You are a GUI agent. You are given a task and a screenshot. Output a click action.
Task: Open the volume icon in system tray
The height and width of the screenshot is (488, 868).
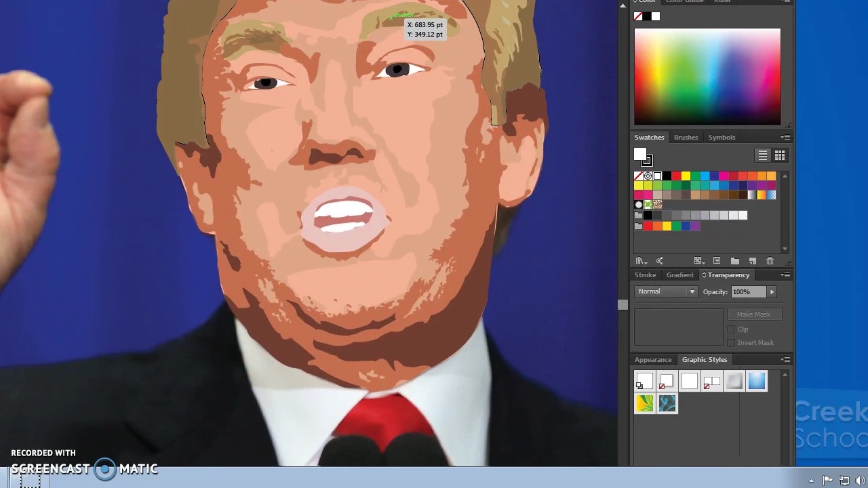click(861, 481)
